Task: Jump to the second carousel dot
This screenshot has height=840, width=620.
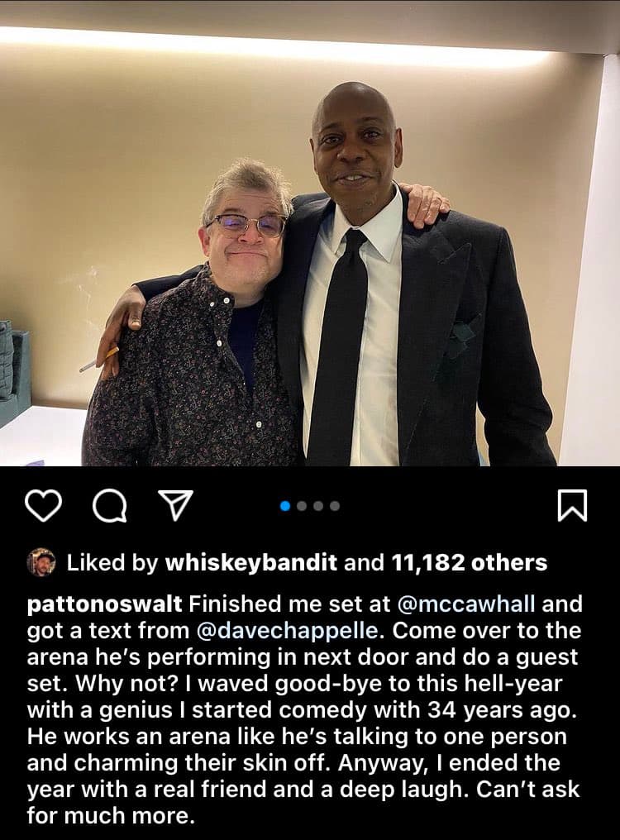Action: [x=302, y=506]
